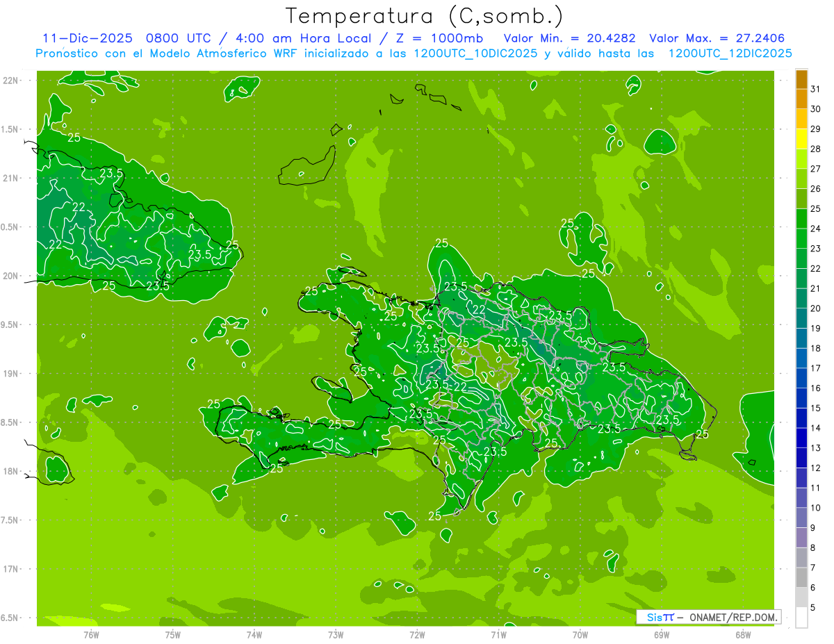Click the number 18 on the color scale
Viewport: 834px width, 644px height.
(x=816, y=349)
